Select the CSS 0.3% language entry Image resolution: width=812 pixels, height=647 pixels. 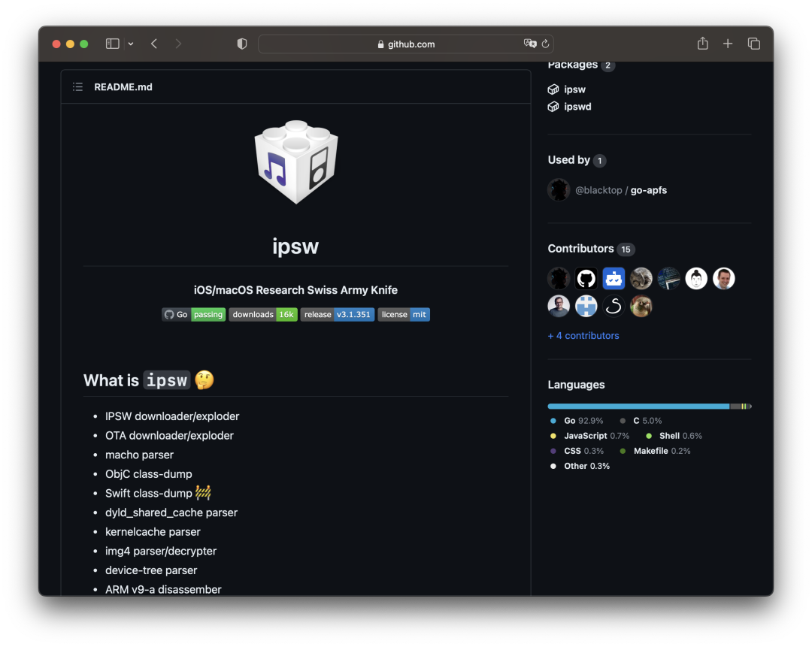tap(577, 451)
